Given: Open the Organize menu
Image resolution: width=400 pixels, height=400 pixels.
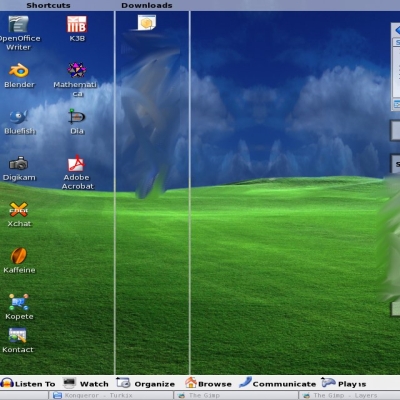Looking at the screenshot, I should click(146, 383).
